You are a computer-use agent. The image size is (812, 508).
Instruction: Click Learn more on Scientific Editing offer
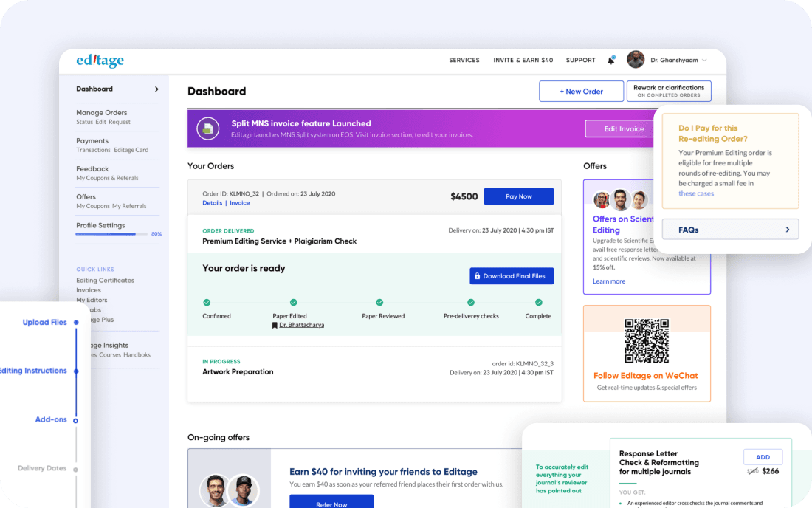tap(609, 281)
